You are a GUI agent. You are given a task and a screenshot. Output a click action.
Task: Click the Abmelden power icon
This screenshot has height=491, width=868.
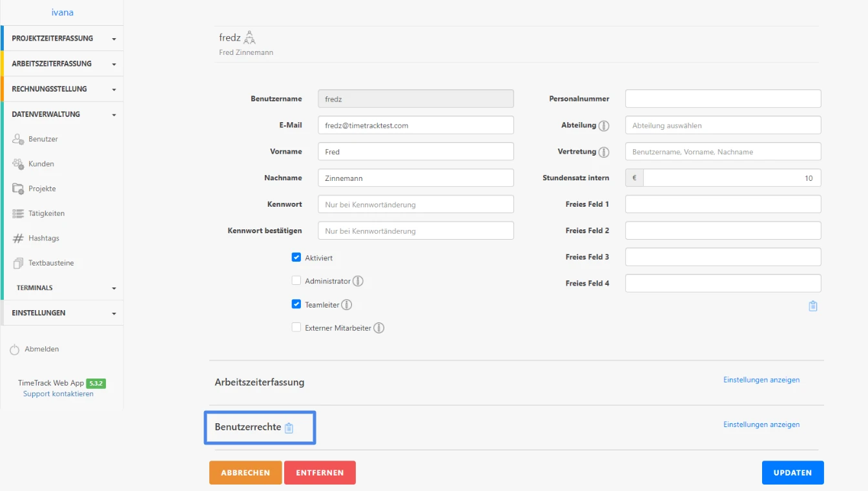[15, 350]
